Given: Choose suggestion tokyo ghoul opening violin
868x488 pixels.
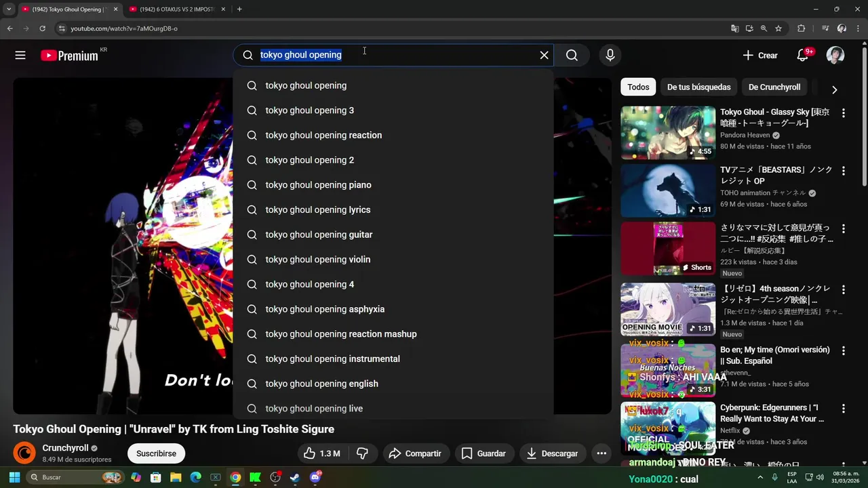Looking at the screenshot, I should coord(393,260).
